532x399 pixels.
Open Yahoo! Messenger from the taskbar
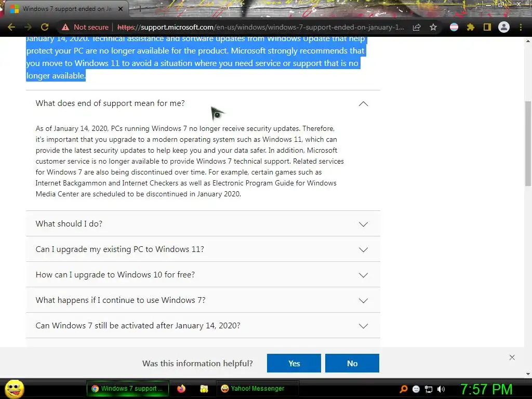point(257,389)
